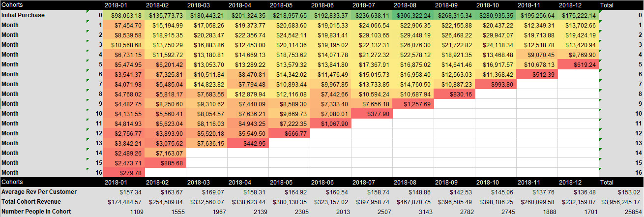The width and height of the screenshot is (644, 217).
Task: Select the $7,163.07 cell in 2018-02 column
Action: tap(166, 153)
